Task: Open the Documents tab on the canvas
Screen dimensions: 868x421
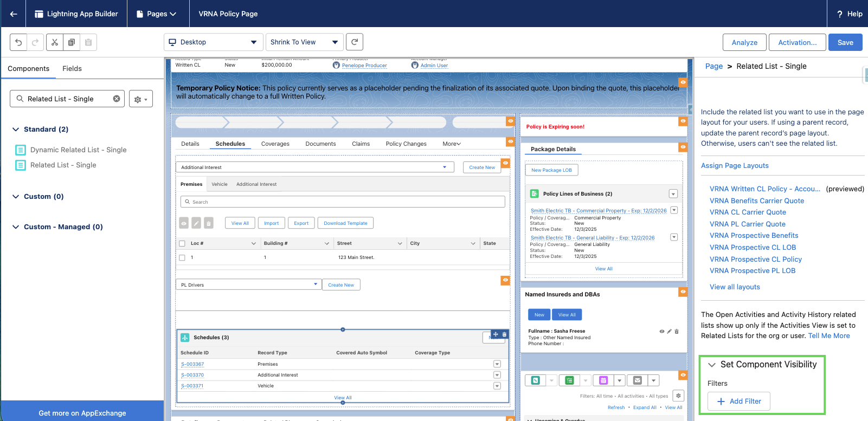Action: (320, 144)
